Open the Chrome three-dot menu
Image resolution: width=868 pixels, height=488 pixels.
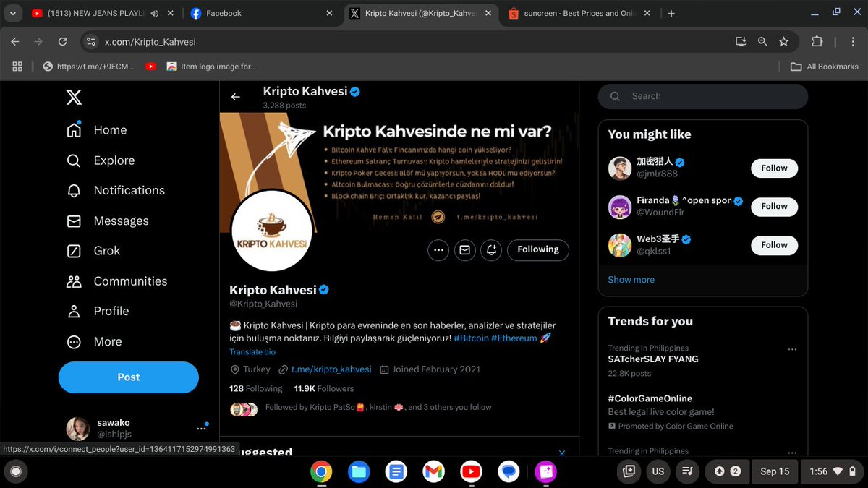click(x=854, y=42)
